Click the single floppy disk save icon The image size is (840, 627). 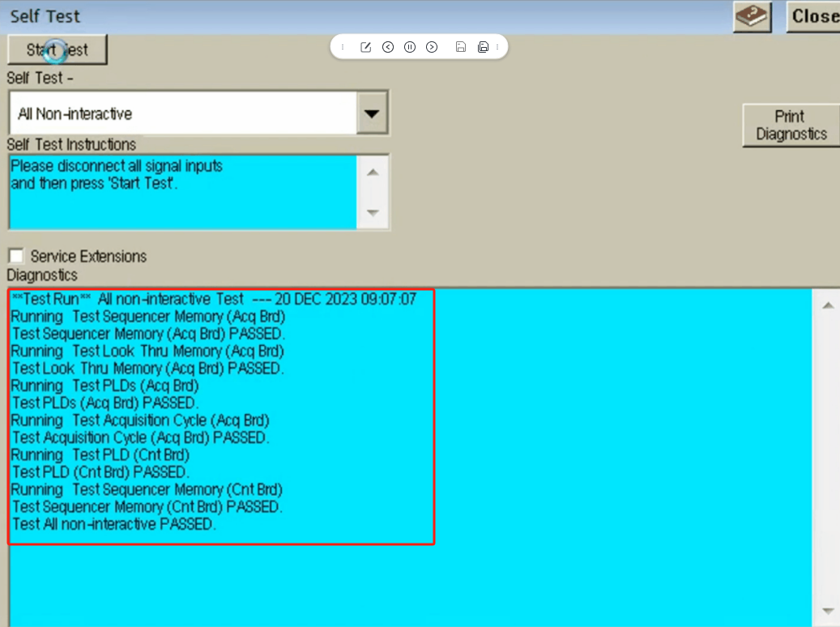[460, 47]
